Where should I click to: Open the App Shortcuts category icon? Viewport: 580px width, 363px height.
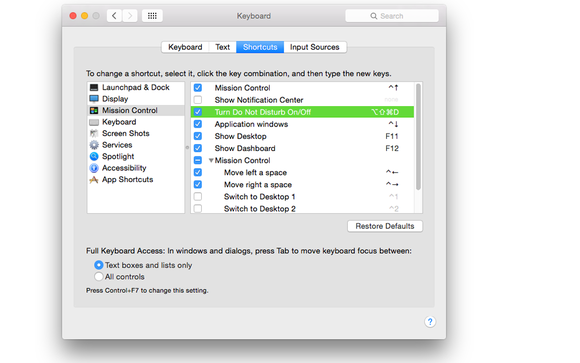pyautogui.click(x=94, y=180)
